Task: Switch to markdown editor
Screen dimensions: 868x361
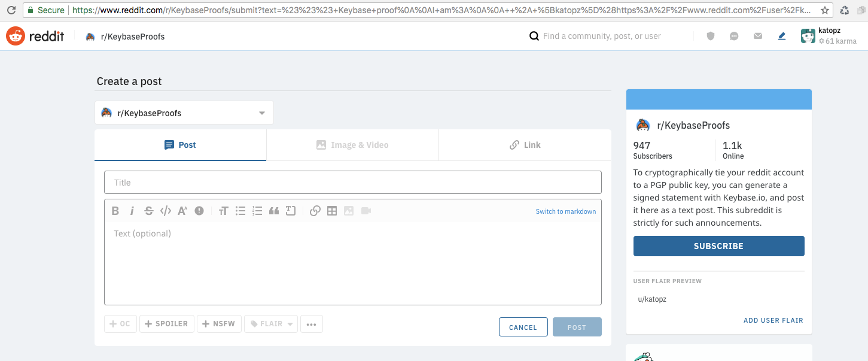Action: click(x=566, y=211)
